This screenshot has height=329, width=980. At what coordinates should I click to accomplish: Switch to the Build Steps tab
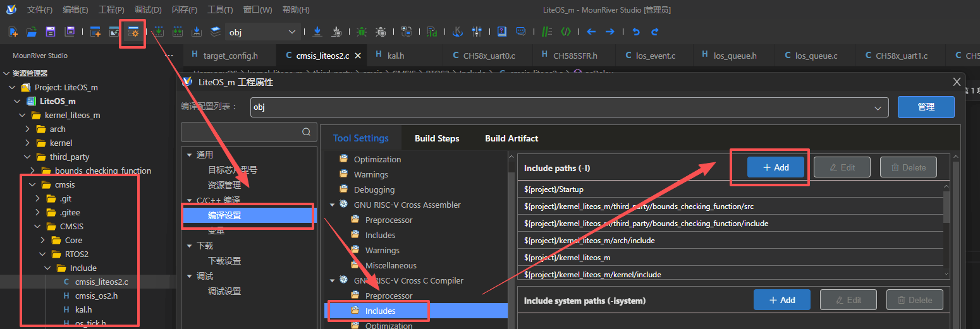[x=437, y=138]
